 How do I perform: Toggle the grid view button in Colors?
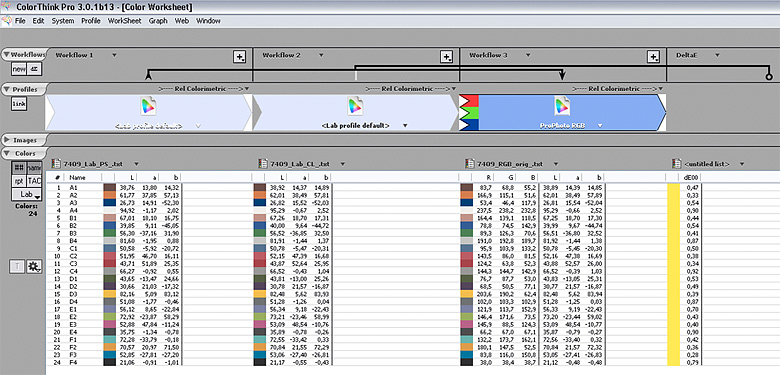(18, 169)
